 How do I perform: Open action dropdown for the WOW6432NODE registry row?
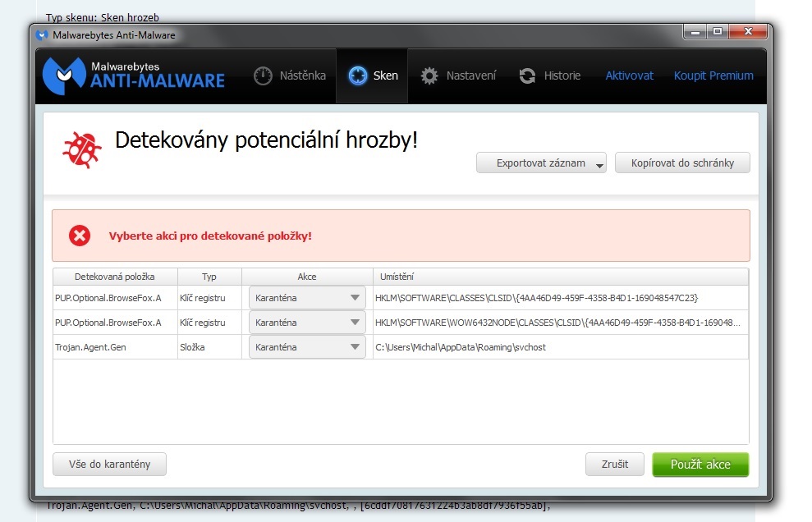(x=307, y=322)
